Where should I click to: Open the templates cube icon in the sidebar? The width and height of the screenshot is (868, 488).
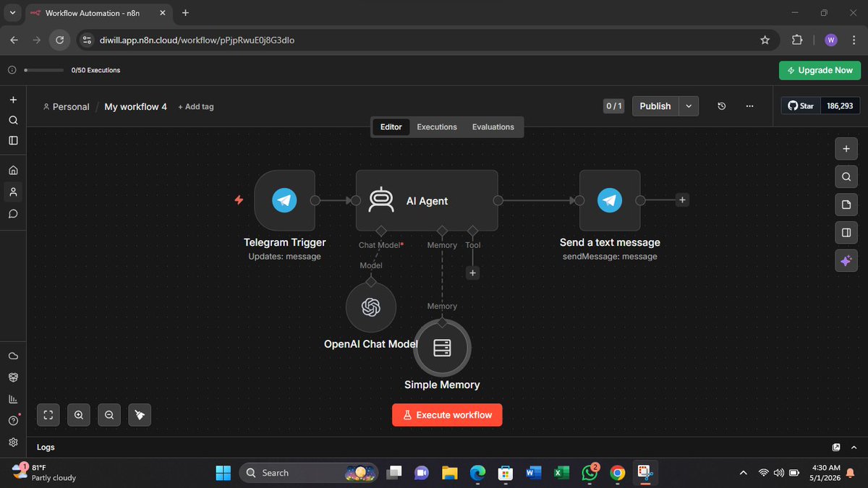(x=13, y=377)
